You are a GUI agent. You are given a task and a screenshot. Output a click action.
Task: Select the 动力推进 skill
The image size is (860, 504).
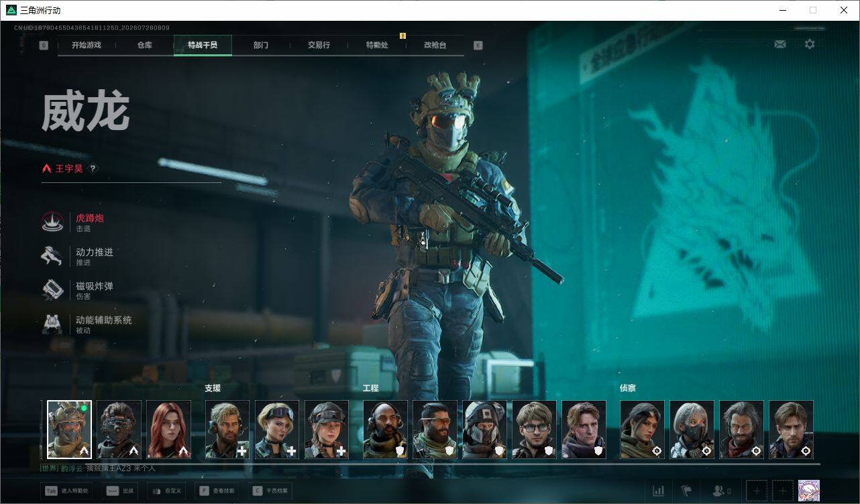pos(79,256)
